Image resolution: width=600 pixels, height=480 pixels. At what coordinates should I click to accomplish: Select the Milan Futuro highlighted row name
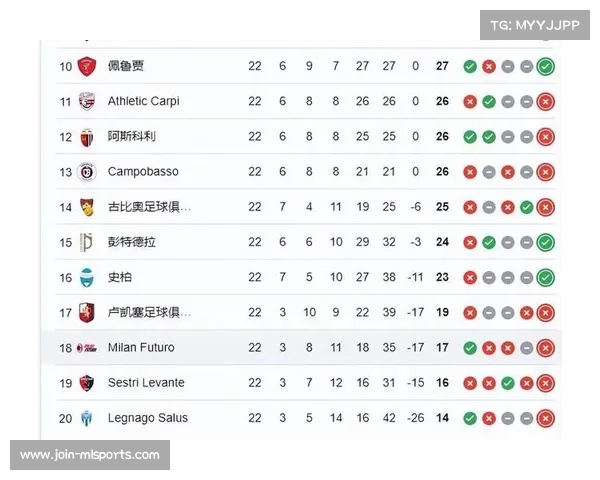141,348
